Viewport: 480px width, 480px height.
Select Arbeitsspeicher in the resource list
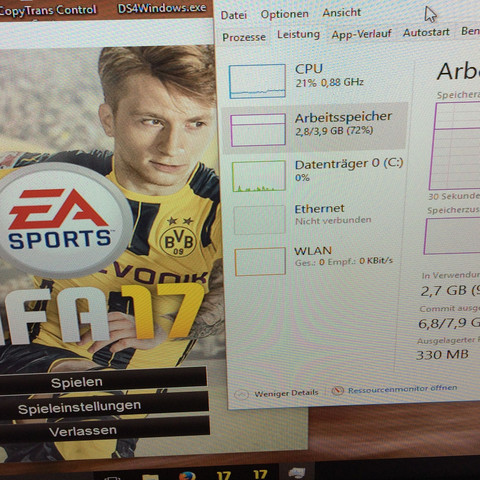pyautogui.click(x=315, y=128)
